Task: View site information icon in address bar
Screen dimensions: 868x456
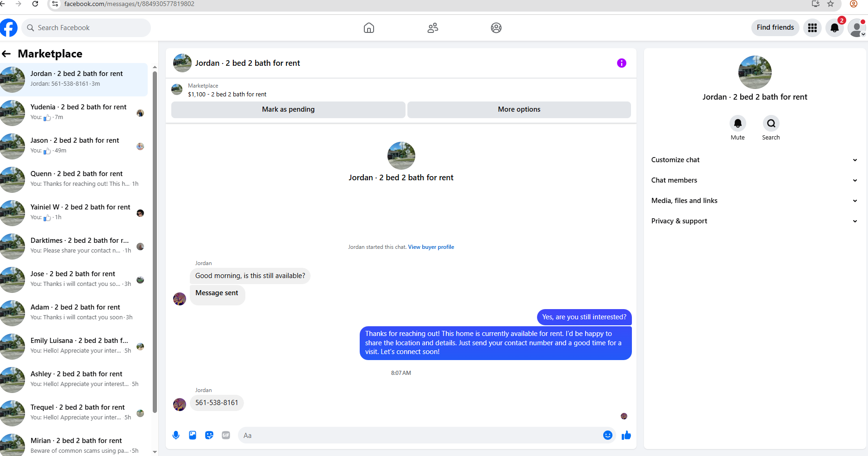Action: pos(55,4)
